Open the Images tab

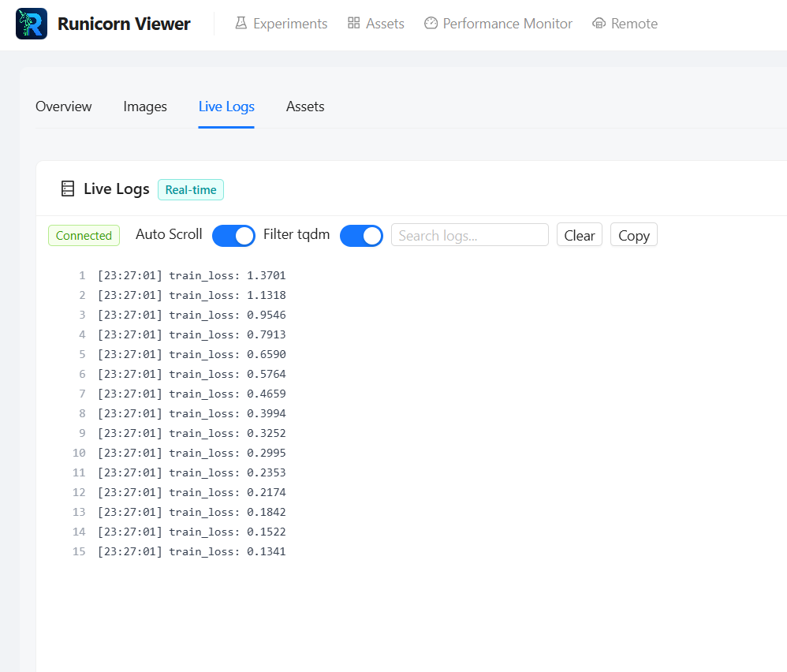[x=144, y=106]
